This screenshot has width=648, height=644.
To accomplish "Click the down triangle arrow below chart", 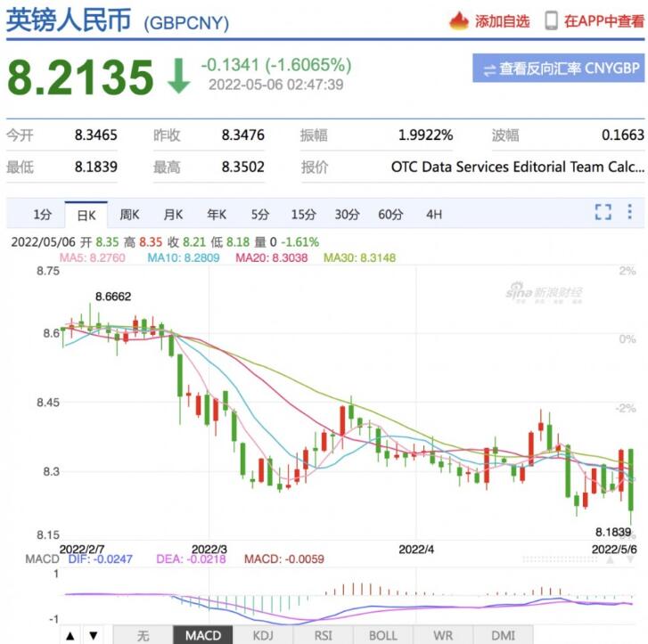I will (93, 635).
